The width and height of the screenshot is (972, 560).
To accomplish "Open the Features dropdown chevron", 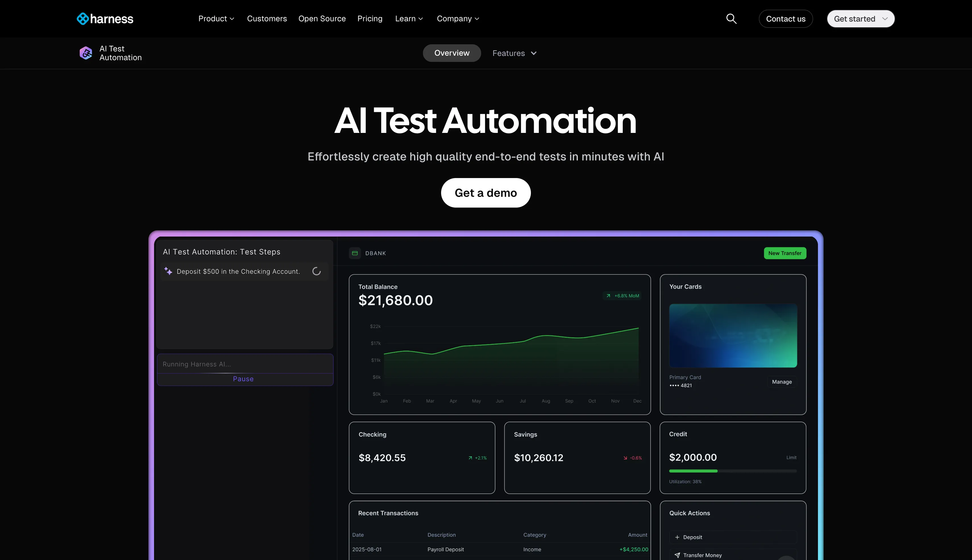I will tap(533, 53).
